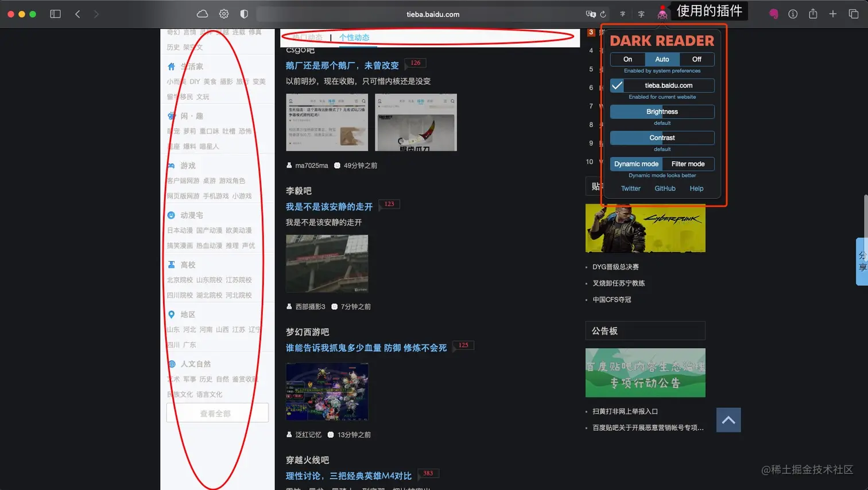
Task: Open the privacy report shield icon
Action: 244,14
